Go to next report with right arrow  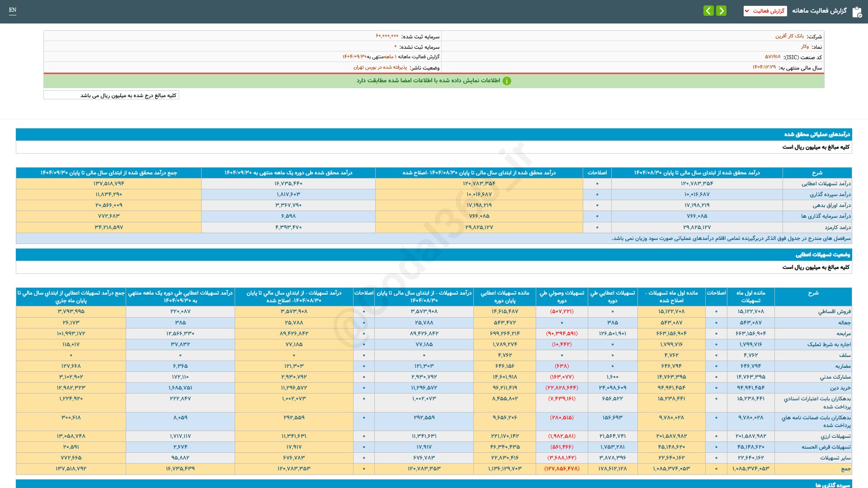click(722, 10)
